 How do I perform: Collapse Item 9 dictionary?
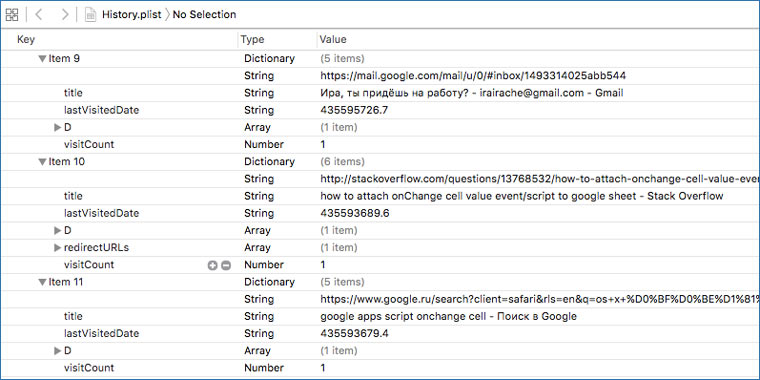(x=43, y=59)
